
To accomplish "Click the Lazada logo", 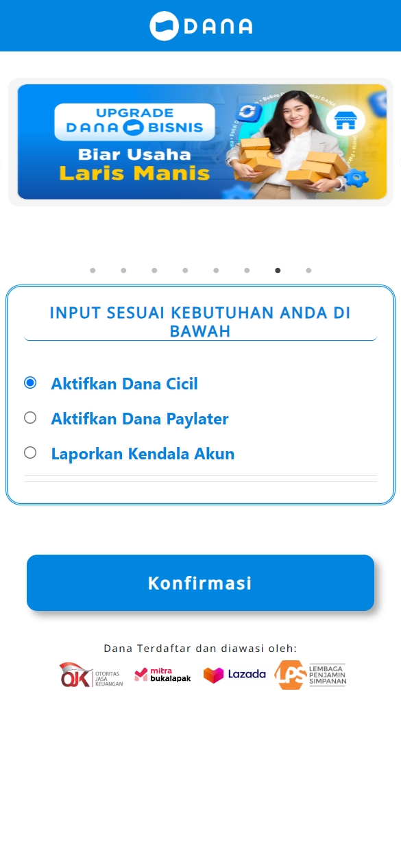I will pyautogui.click(x=234, y=675).
